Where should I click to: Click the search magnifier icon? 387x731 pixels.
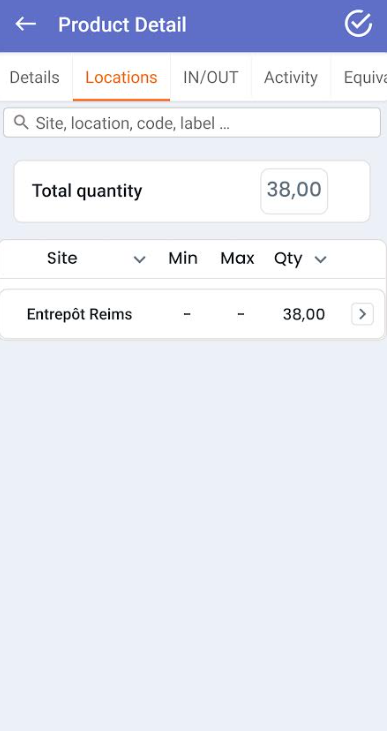click(21, 123)
